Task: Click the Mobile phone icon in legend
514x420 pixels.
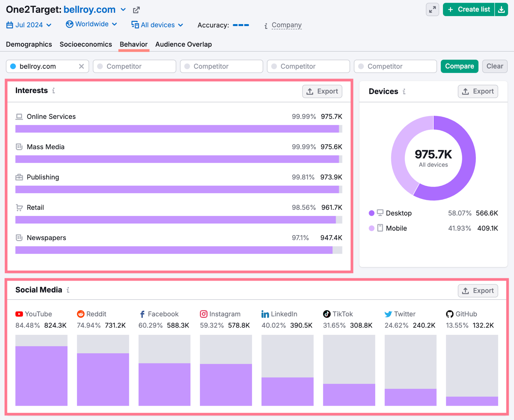Action: tap(380, 228)
